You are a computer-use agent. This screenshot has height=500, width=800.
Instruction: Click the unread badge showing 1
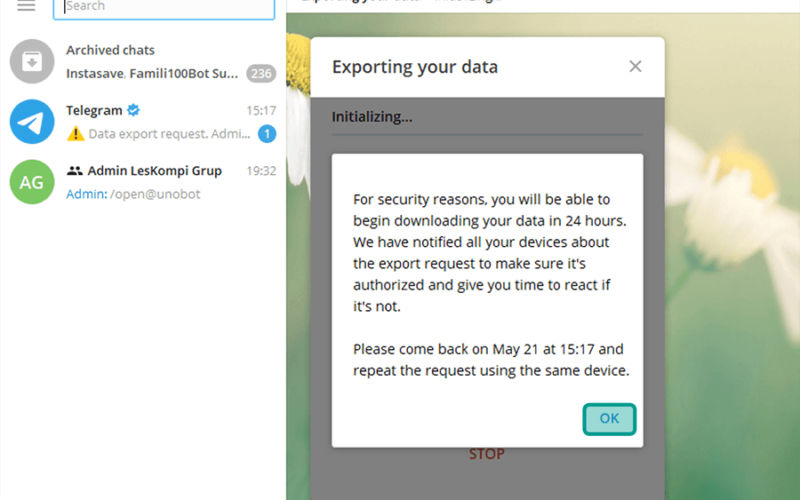pyautogui.click(x=267, y=134)
